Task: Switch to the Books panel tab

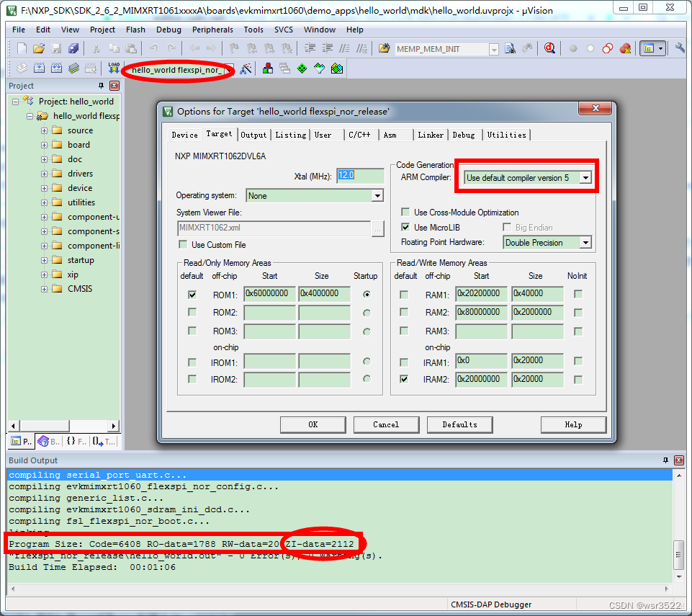Action: coord(48,441)
